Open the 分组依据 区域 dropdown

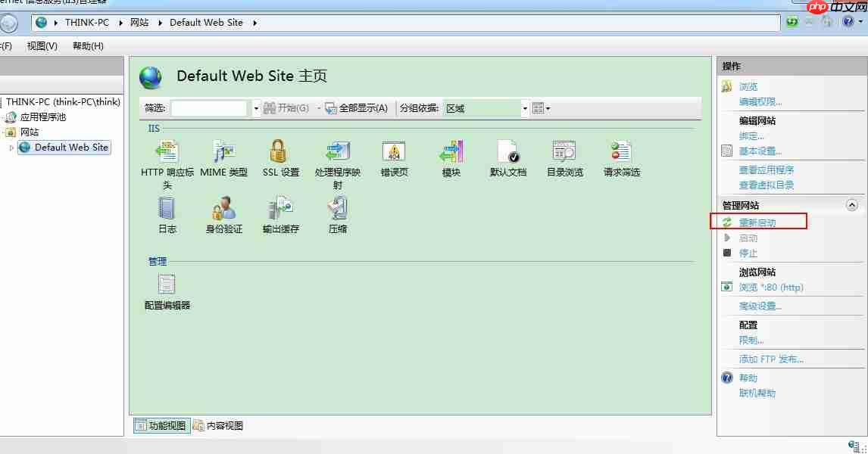[525, 108]
